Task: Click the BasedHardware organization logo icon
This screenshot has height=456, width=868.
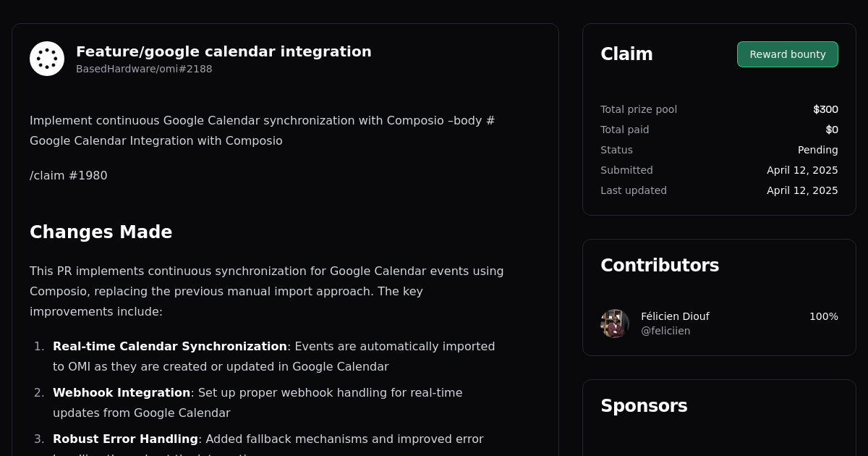Action: (x=47, y=59)
